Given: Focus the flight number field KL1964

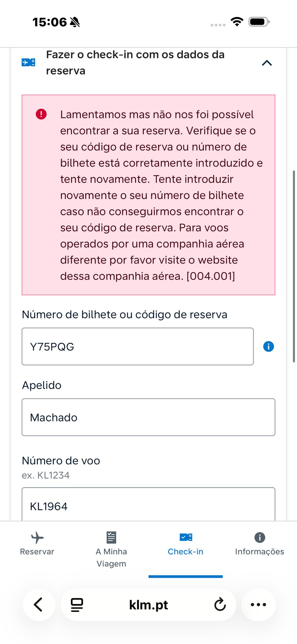Looking at the screenshot, I should tap(148, 505).
